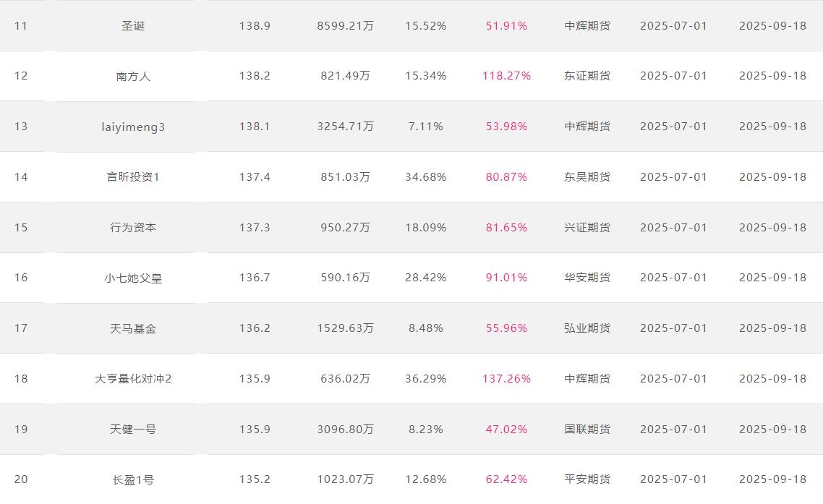Click the 8599.21万 amount cell
This screenshot has height=504, width=823.
pos(345,26)
